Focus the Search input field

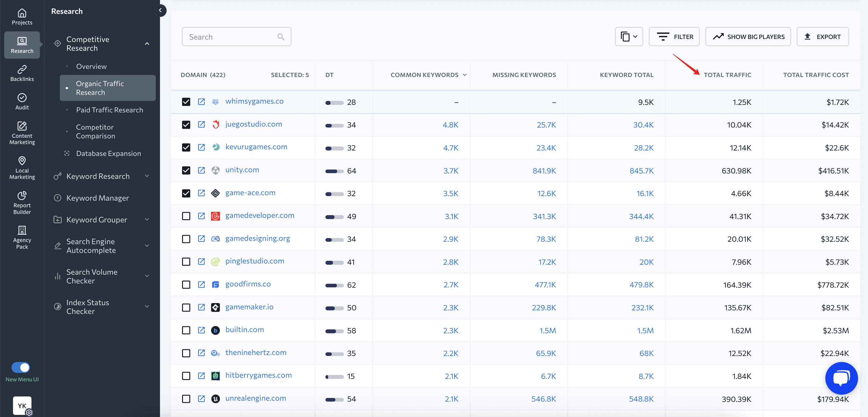pyautogui.click(x=236, y=37)
